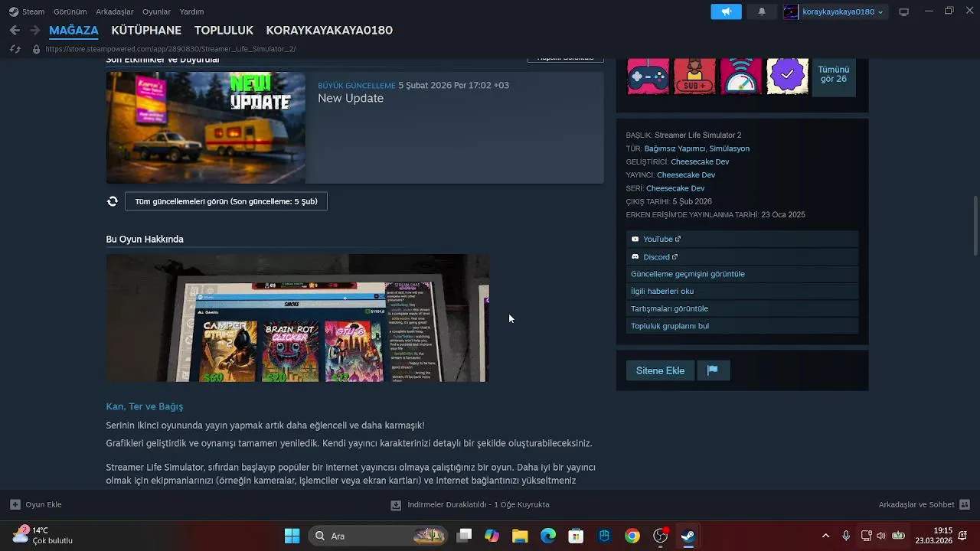This screenshot has height=551, width=980.
Task: Click the refresh icon beside update button
Action: (113, 201)
